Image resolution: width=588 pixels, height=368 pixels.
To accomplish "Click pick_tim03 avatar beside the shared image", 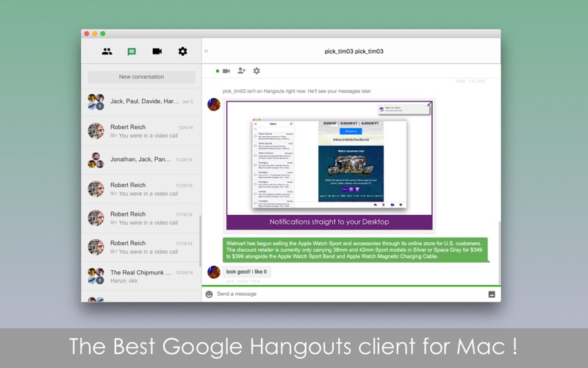I will point(214,105).
